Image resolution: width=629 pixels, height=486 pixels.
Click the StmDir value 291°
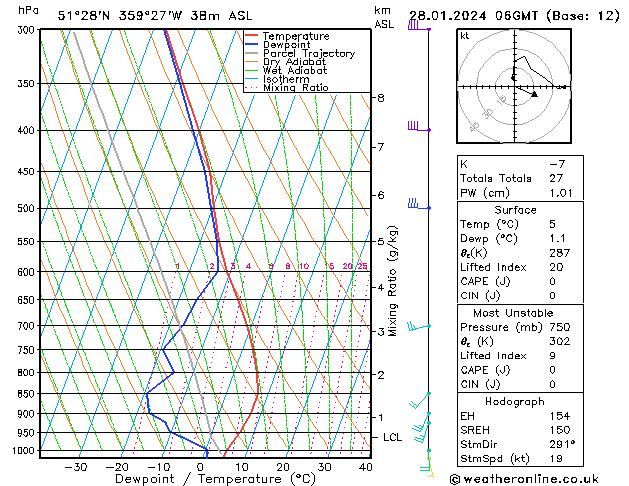pyautogui.click(x=562, y=445)
